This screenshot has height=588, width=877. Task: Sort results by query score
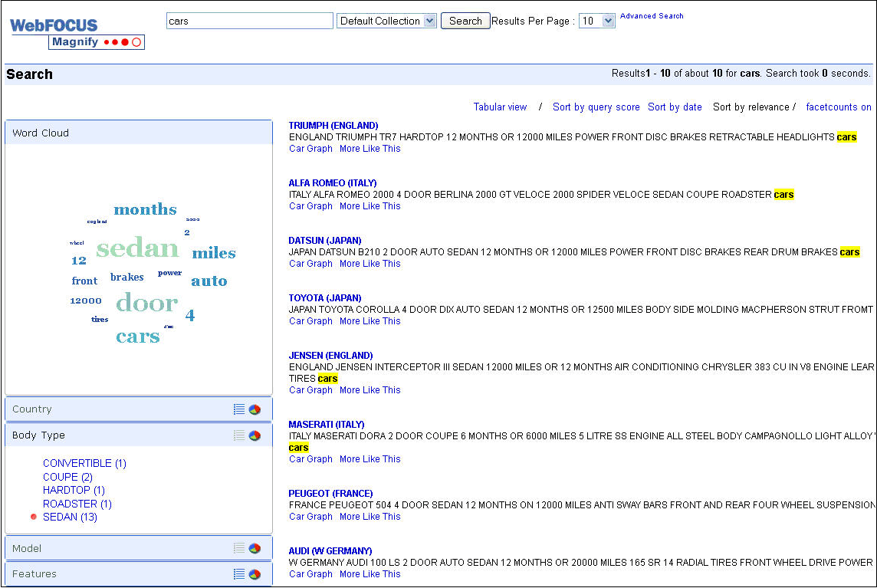click(596, 107)
